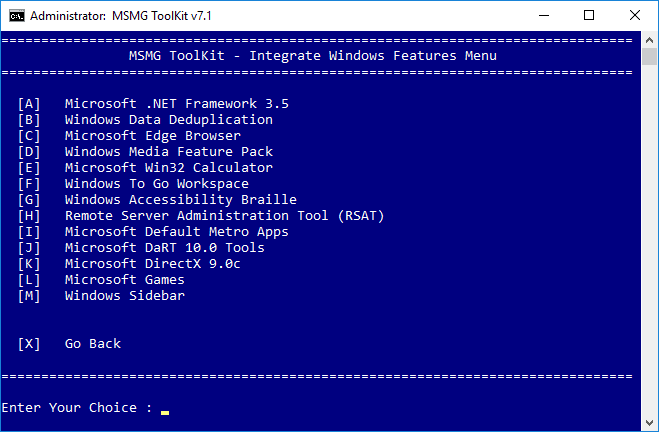Select the Microsoft Games entry
Screen dimensions: 659x432
(124, 280)
